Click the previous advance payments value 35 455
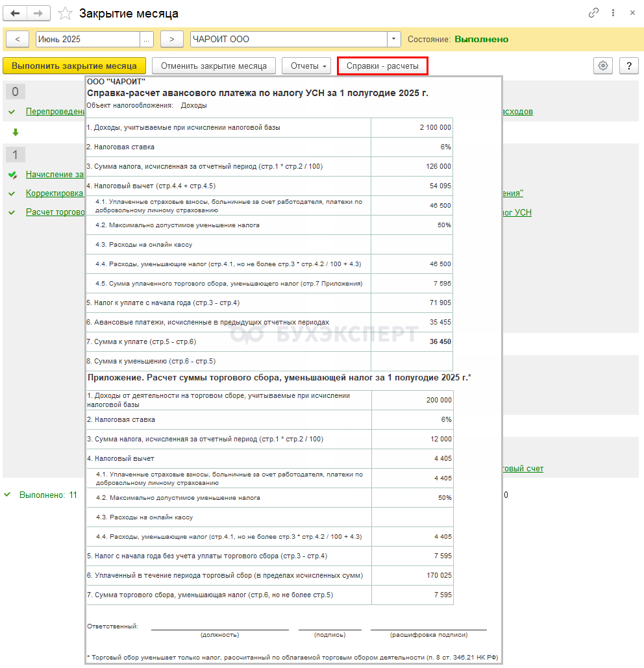 pos(440,322)
